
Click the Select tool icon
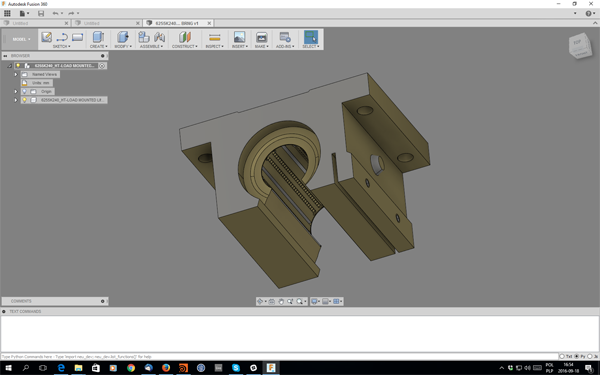coord(311,37)
